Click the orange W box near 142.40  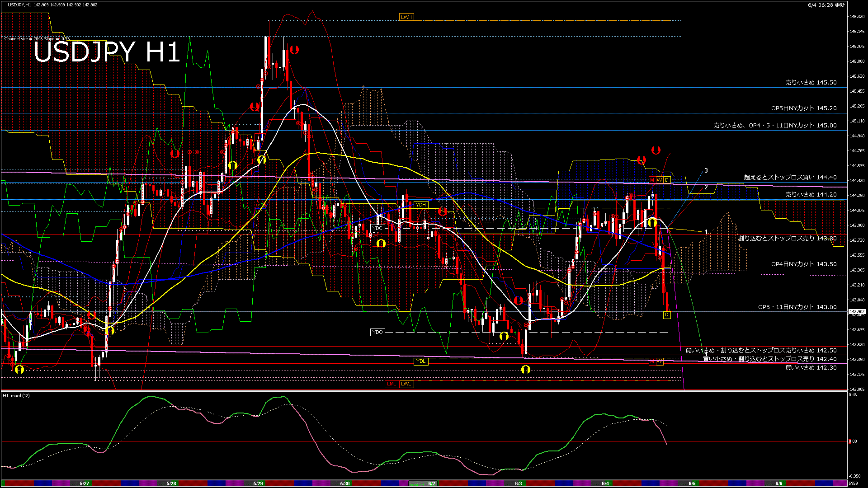(x=660, y=362)
